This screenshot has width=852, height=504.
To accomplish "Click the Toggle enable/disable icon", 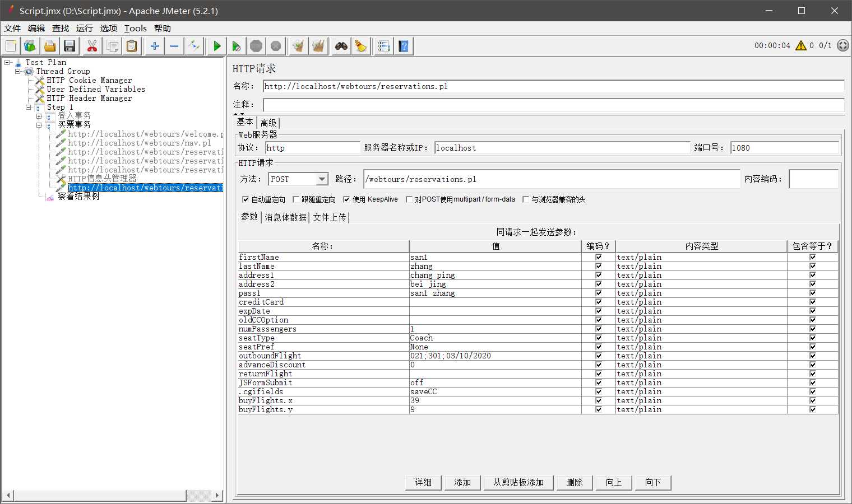I will [x=194, y=46].
